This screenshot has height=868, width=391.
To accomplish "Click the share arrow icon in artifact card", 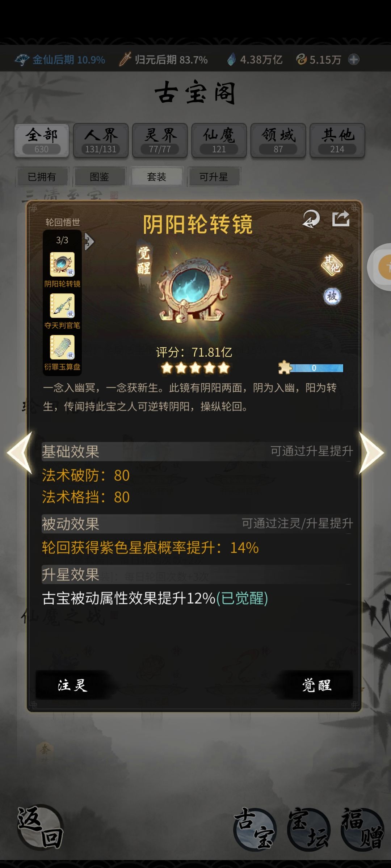I will [341, 219].
